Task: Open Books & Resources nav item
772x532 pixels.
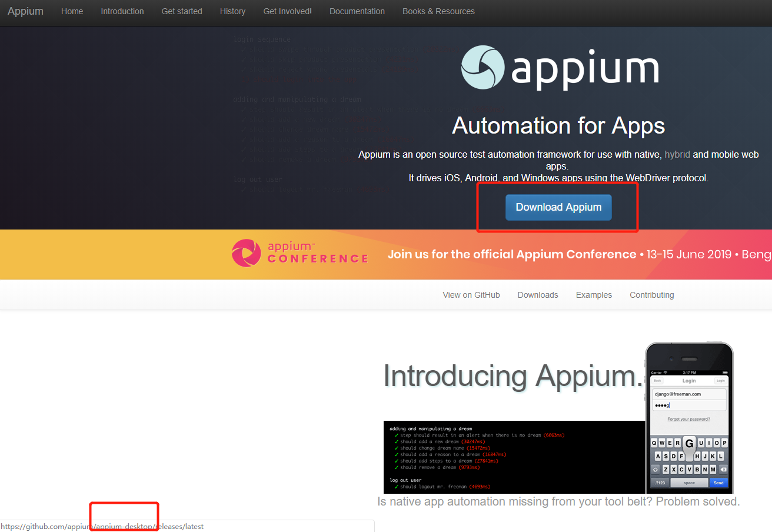Action: 438,11
